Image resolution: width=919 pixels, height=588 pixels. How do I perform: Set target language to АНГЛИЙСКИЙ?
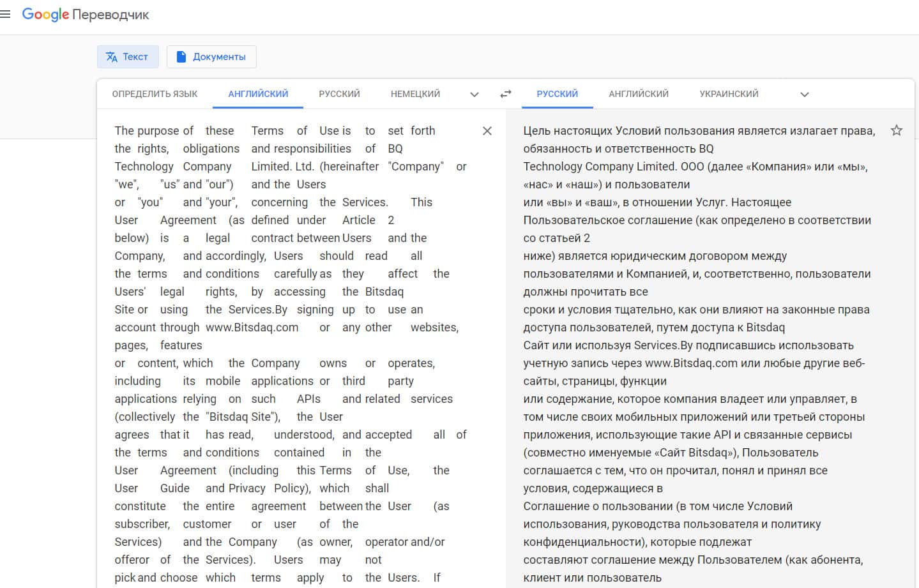[639, 94]
